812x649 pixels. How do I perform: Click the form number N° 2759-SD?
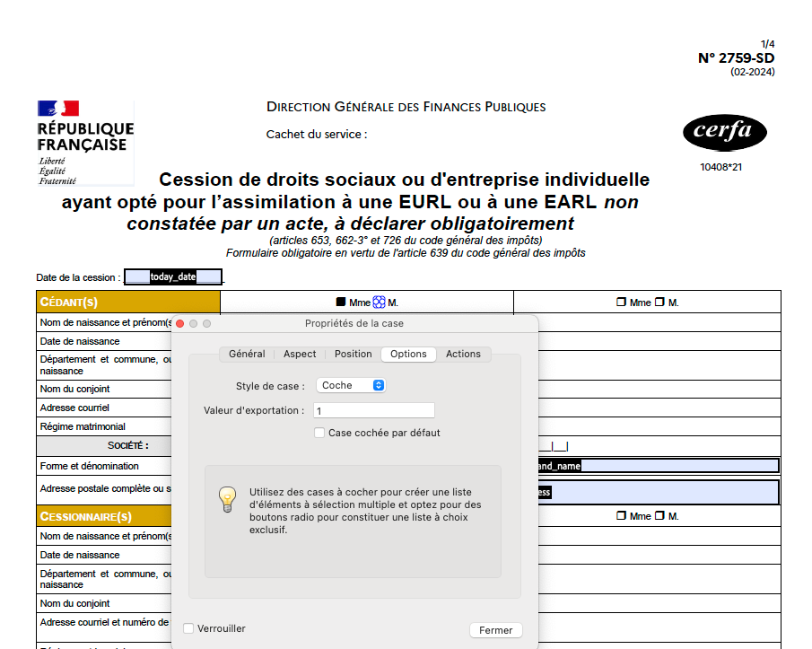coord(736,58)
